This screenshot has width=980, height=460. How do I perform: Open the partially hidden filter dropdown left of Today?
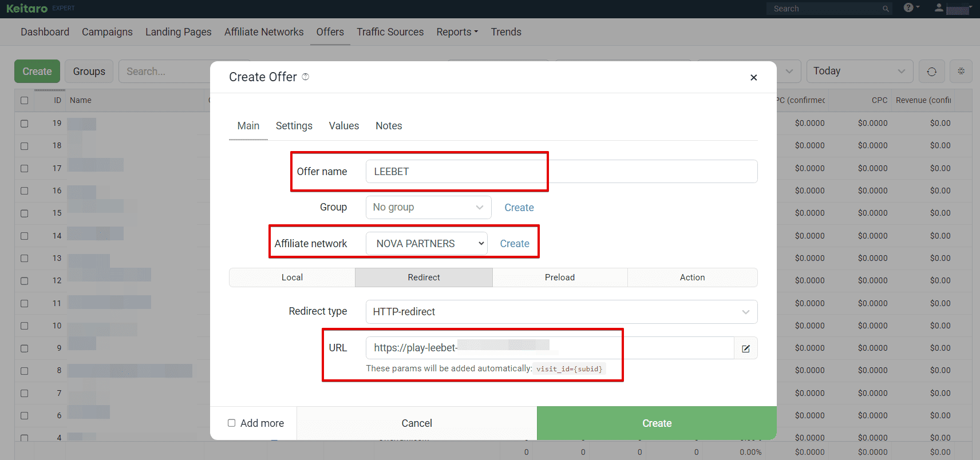pos(788,72)
